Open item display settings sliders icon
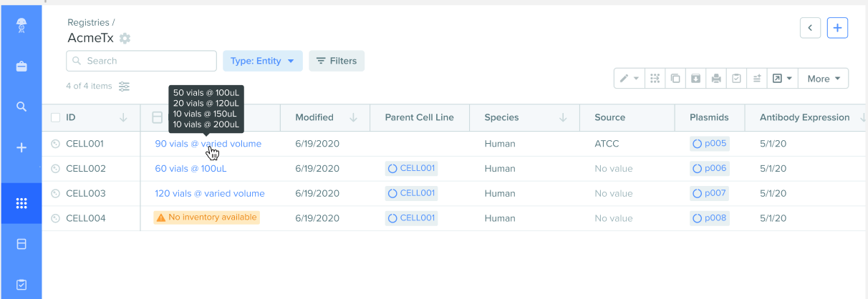 pos(125,87)
